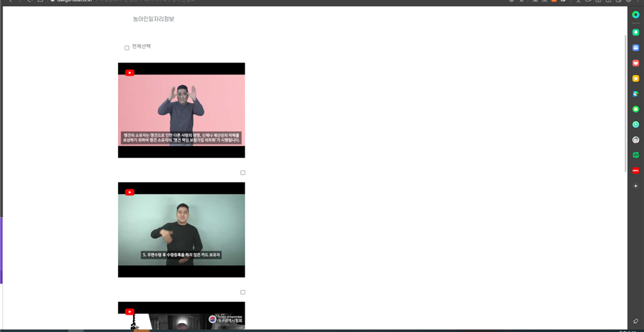Open the green ring icon atop the sidebar
The height and width of the screenshot is (332, 644).
click(636, 15)
